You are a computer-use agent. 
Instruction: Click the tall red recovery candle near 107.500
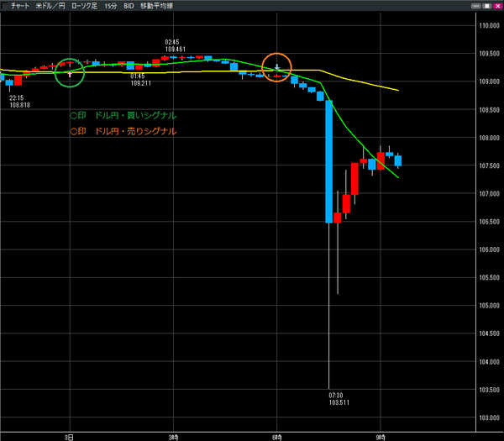(354, 179)
